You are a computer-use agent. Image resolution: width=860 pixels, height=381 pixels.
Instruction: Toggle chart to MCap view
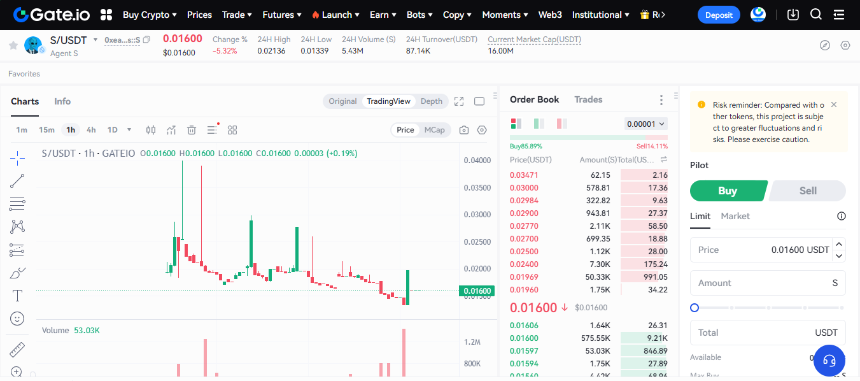(x=434, y=130)
